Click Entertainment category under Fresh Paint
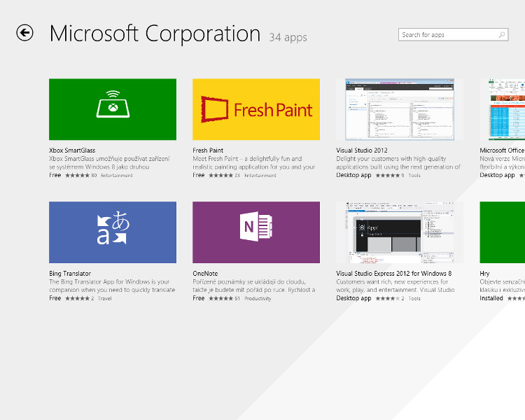 260,176
